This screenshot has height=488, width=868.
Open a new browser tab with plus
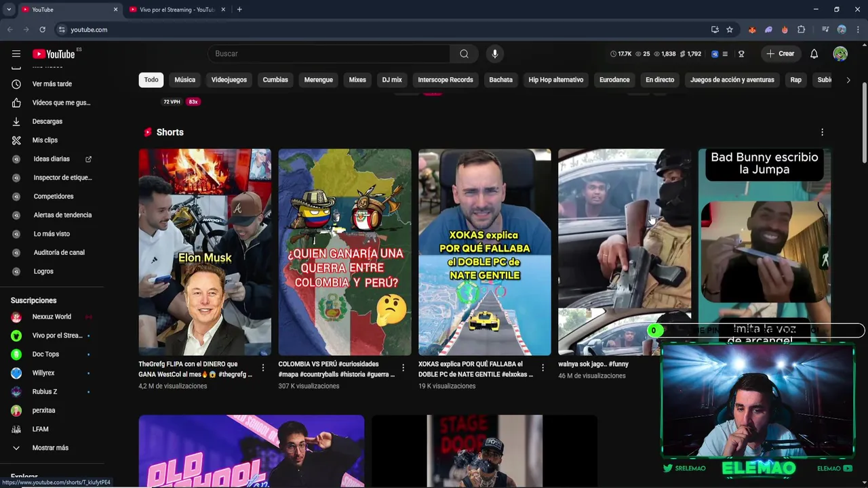(239, 9)
